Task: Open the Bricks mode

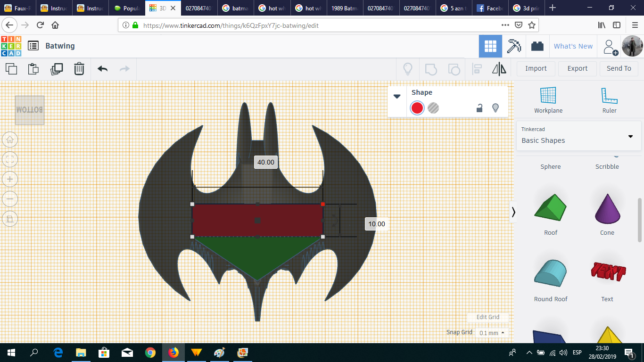Action: pos(537,46)
